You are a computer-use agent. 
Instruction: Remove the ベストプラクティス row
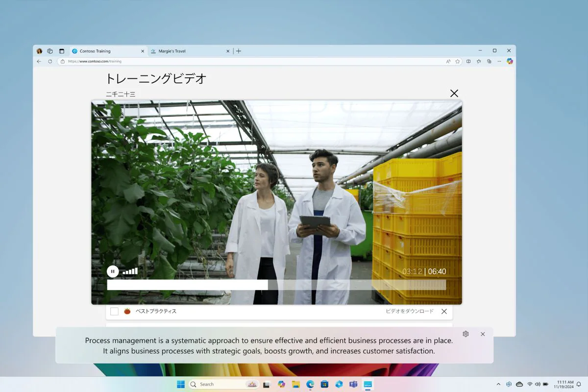(x=444, y=311)
